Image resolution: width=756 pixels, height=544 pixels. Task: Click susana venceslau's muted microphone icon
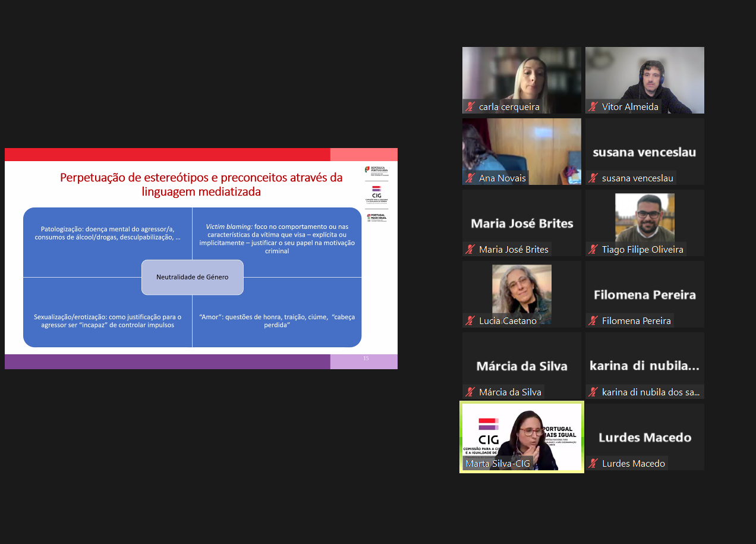(x=593, y=178)
